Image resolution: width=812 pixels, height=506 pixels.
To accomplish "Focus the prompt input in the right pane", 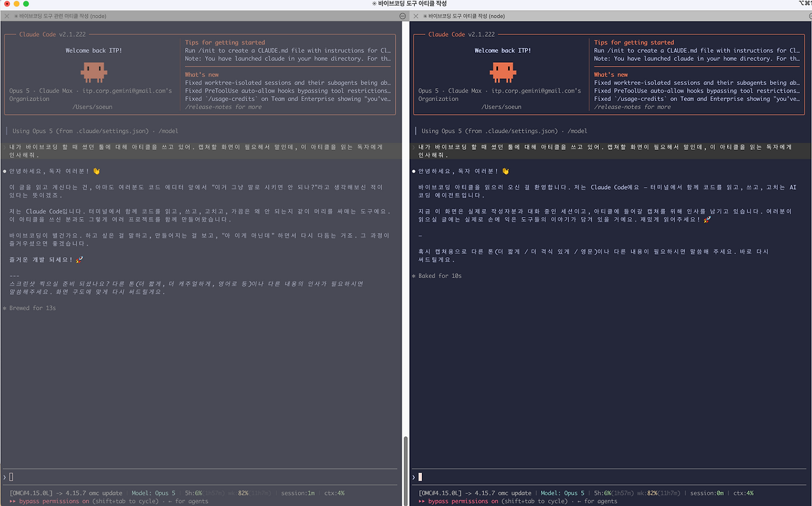I will coord(610,477).
